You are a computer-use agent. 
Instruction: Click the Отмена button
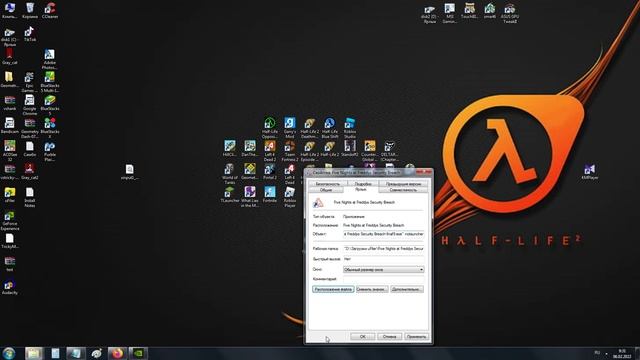click(389, 336)
